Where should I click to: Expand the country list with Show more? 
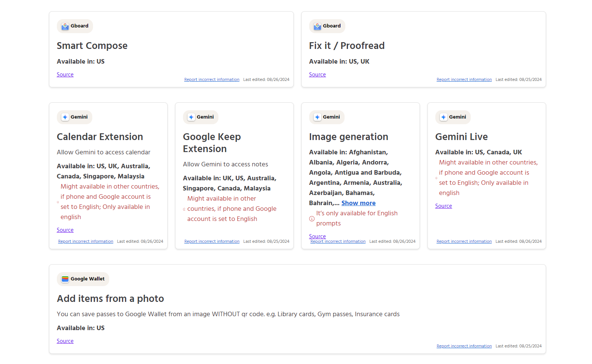[x=358, y=203]
